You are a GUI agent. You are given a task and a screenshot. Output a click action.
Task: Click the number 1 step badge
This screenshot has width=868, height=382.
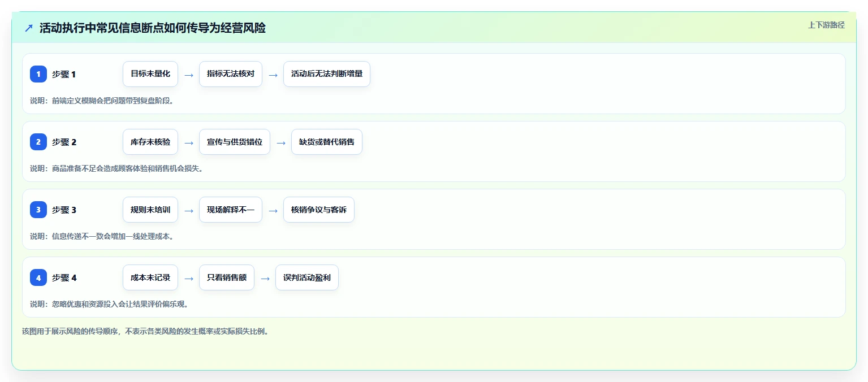38,74
